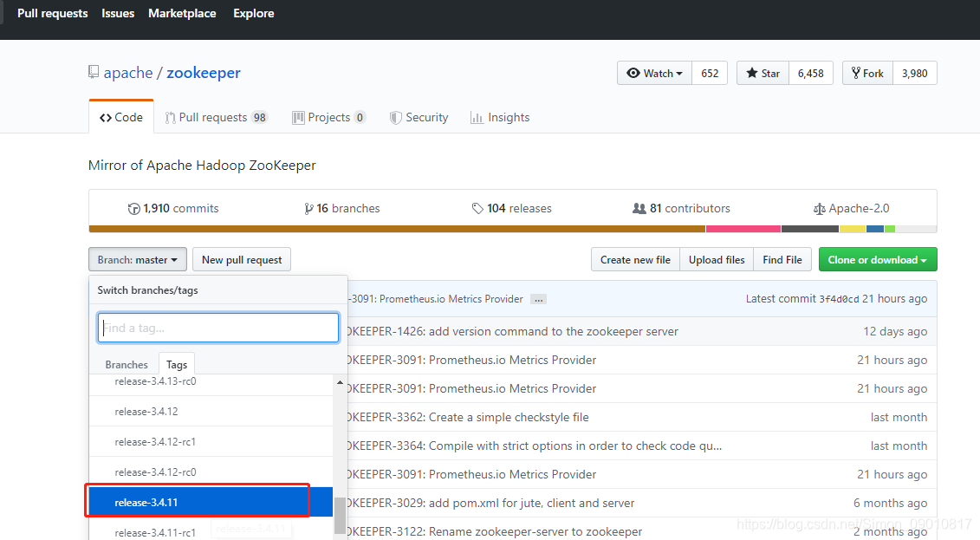This screenshot has height=540, width=980.
Task: Switch to the Branches tab in dropdown
Action: 127,364
